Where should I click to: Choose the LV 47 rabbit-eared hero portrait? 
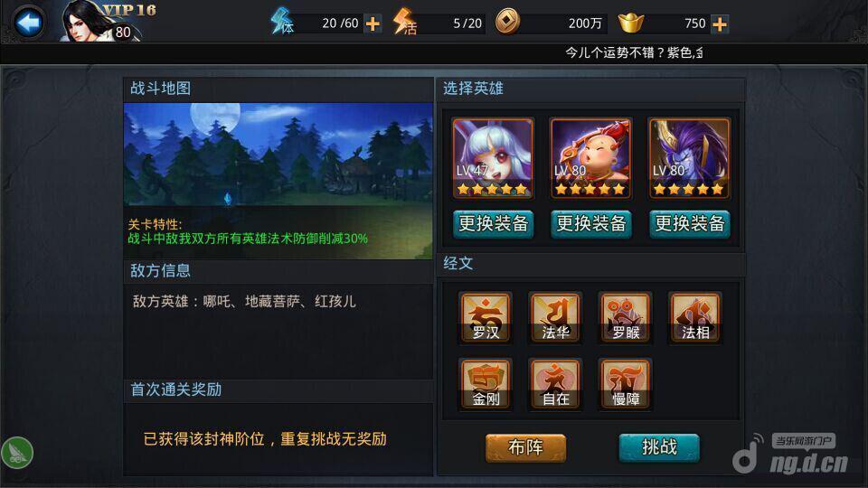tap(493, 158)
